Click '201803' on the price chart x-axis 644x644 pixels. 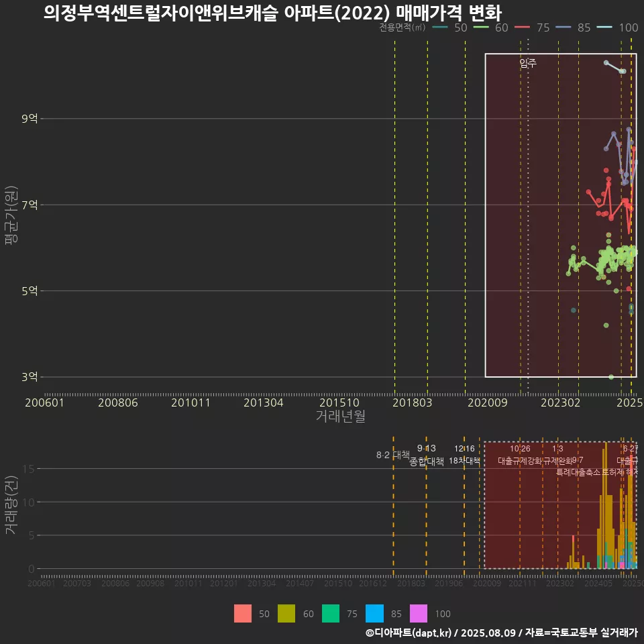(413, 402)
